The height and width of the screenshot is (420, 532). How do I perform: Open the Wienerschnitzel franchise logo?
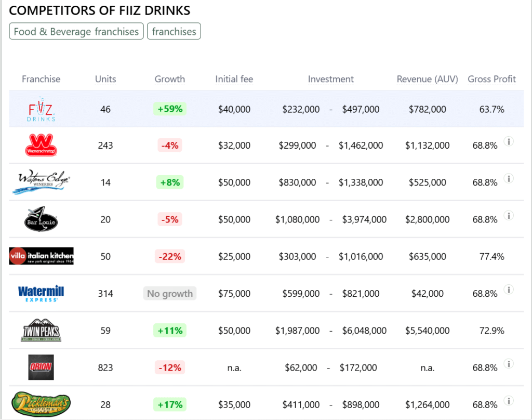click(x=41, y=146)
